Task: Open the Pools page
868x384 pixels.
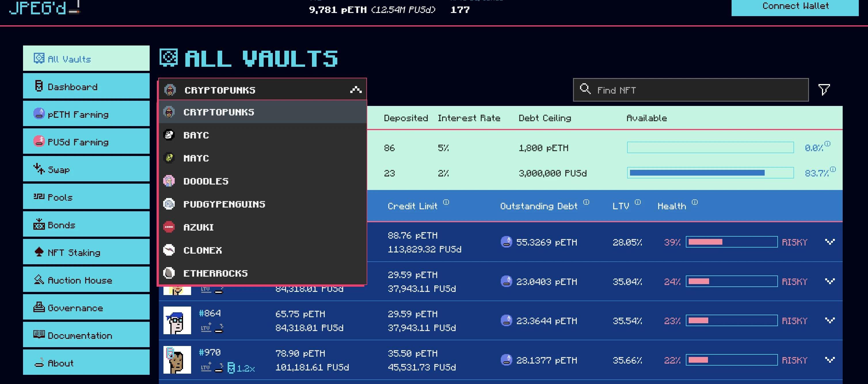Action: [86, 197]
